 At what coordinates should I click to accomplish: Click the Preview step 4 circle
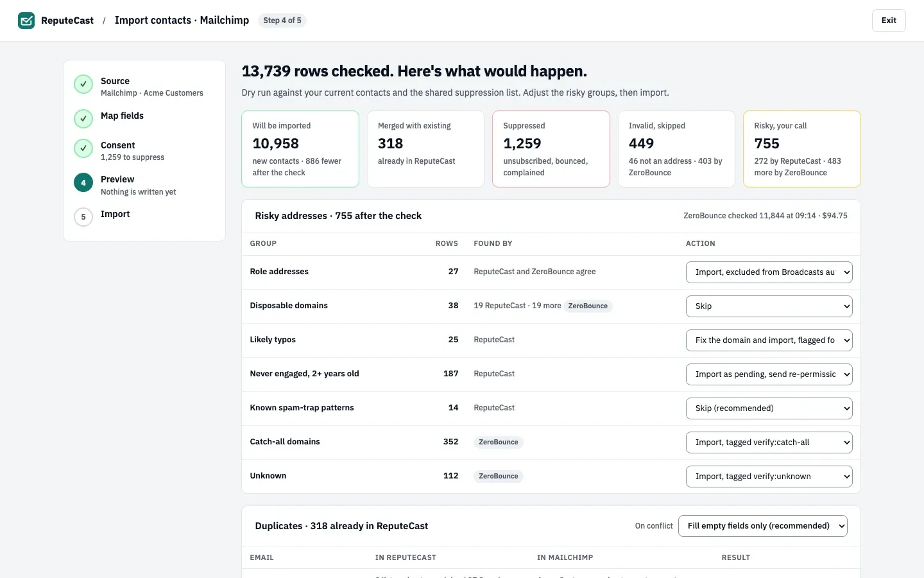point(83,183)
